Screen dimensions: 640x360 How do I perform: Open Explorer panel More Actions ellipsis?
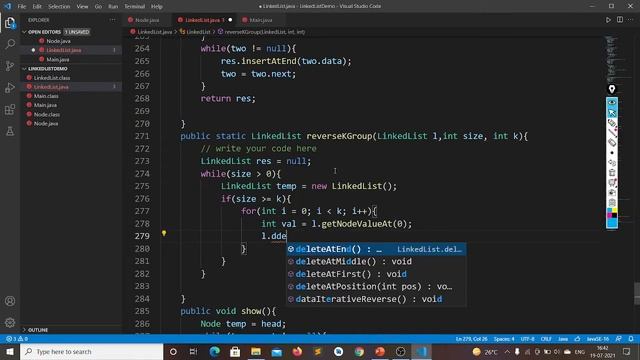tap(112, 20)
